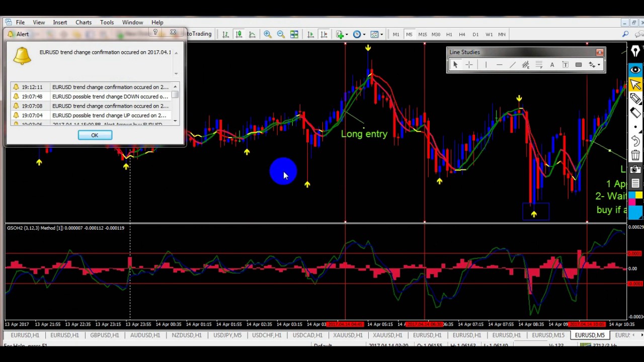Image resolution: width=644 pixels, height=362 pixels.
Task: Open the Window menu
Action: point(132,22)
